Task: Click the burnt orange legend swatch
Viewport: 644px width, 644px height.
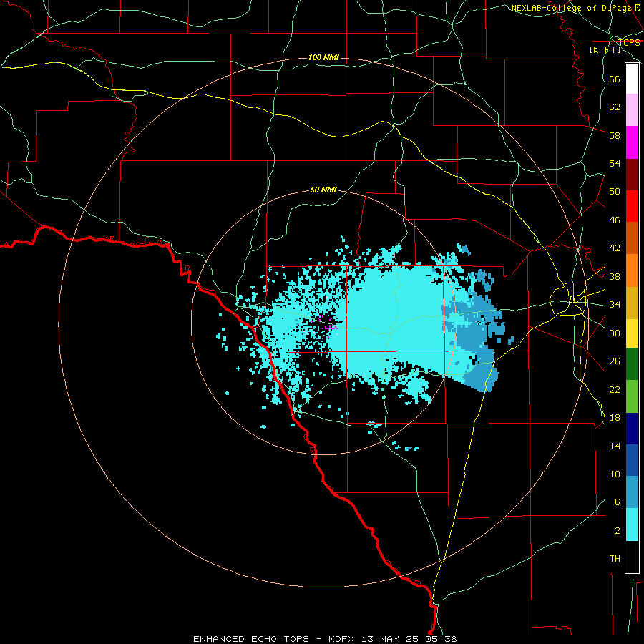Action: coord(632,238)
